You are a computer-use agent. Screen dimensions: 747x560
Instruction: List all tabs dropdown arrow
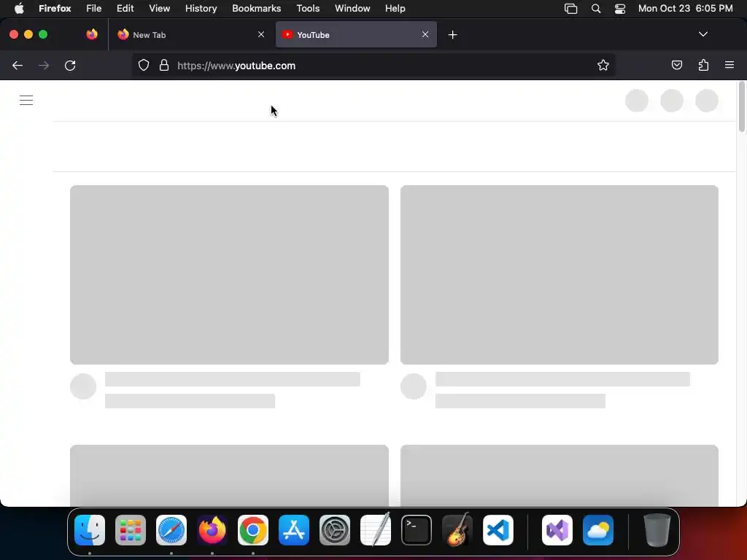click(x=703, y=34)
